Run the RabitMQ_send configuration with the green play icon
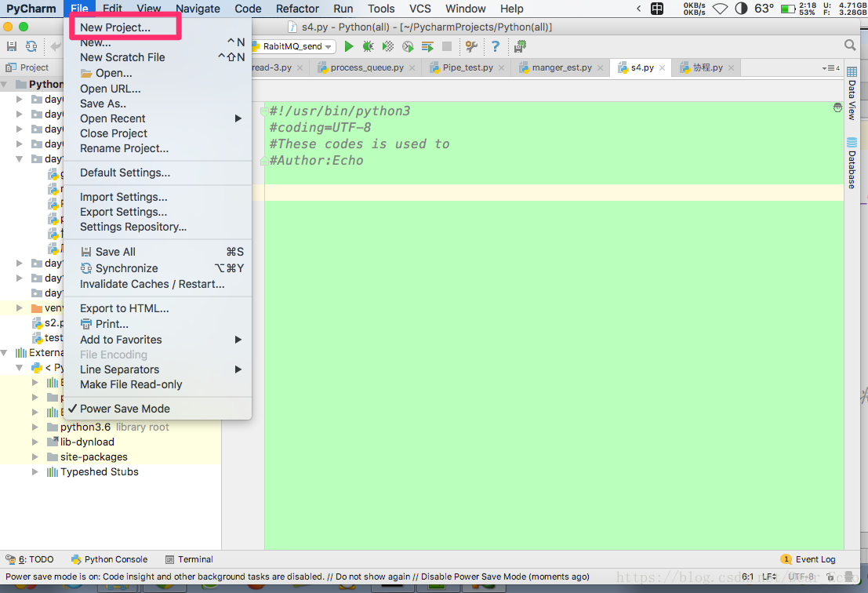The height and width of the screenshot is (593, 868). click(x=349, y=46)
